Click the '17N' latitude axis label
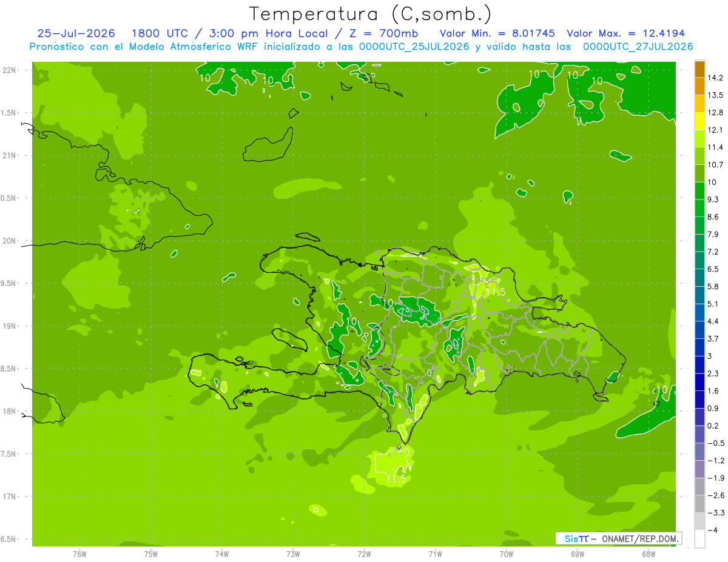This screenshot has width=728, height=562. click(x=10, y=497)
